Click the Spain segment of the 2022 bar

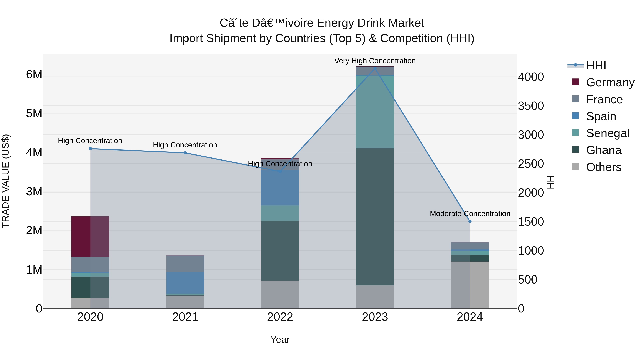pos(280,188)
